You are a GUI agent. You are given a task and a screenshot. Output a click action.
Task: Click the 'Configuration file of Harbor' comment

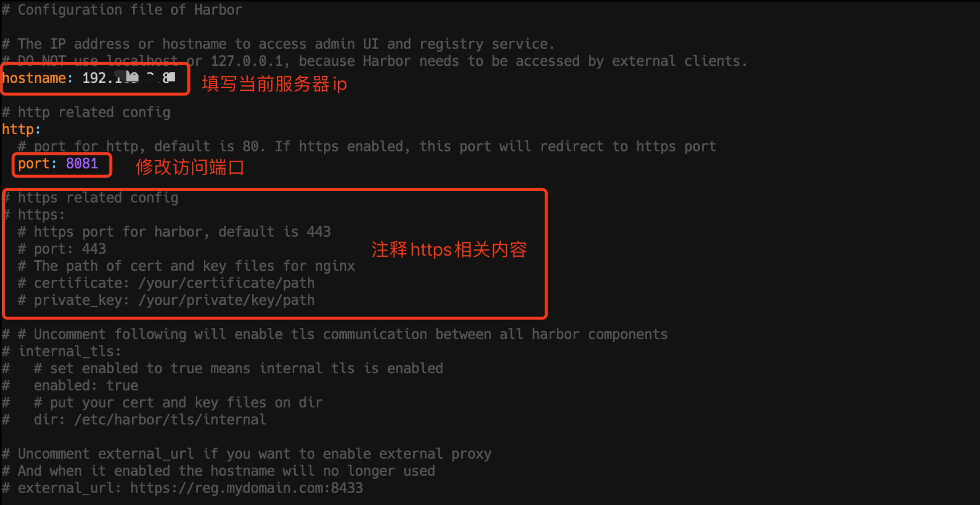coord(122,10)
